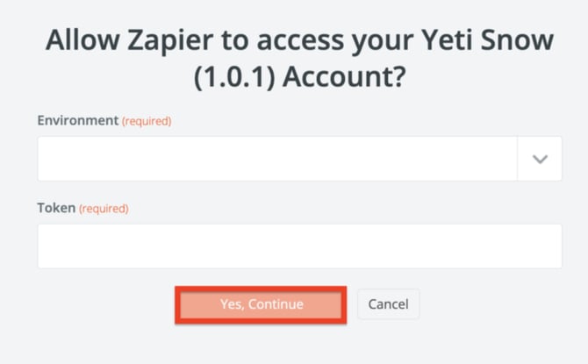The height and width of the screenshot is (364, 588).
Task: Click the Allow Zapier heading text
Action: (299, 41)
